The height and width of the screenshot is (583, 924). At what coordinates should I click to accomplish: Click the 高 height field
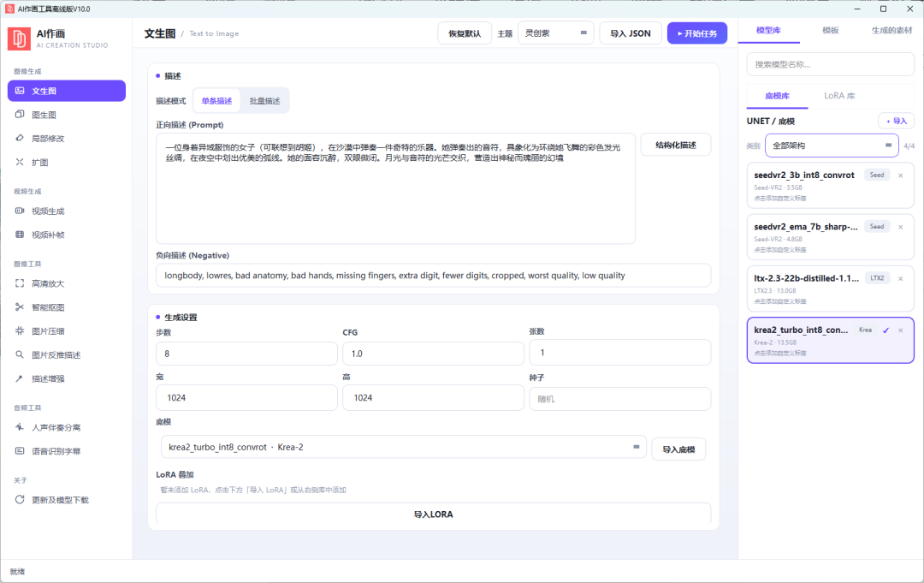click(433, 398)
